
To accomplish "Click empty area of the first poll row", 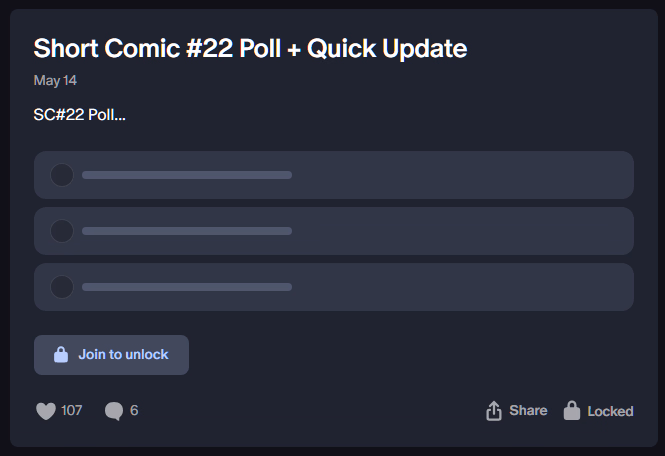I will tap(462, 175).
